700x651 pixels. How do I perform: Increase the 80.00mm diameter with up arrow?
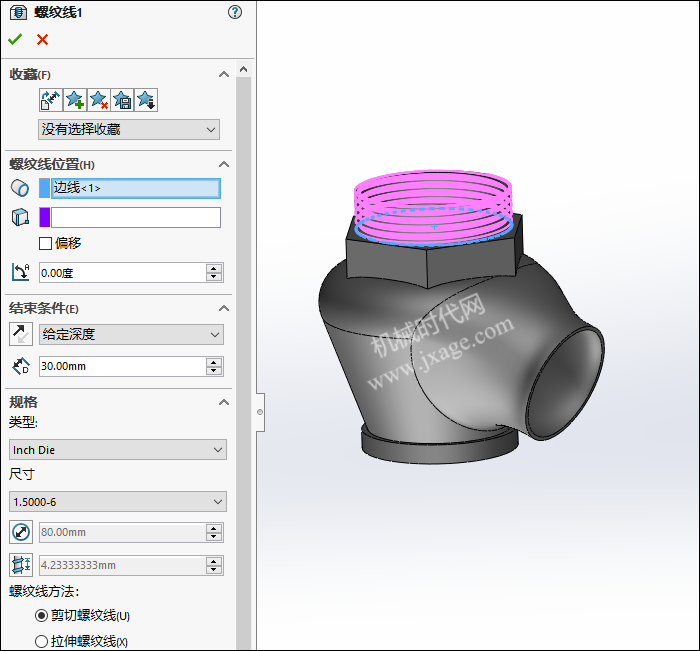214,528
